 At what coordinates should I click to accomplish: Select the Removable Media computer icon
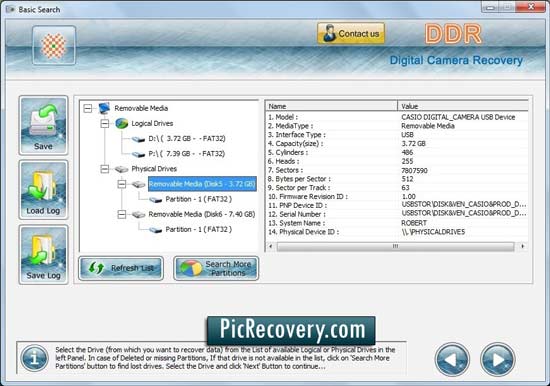coord(104,108)
